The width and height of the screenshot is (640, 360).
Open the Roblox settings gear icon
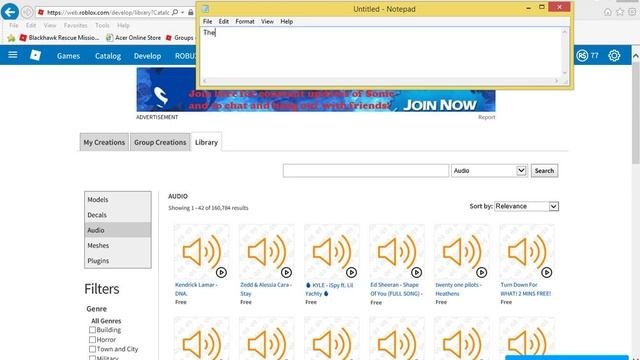[614, 56]
